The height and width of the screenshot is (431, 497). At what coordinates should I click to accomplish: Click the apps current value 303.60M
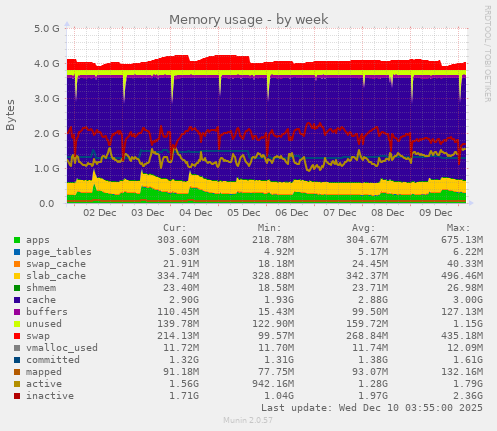coord(178,240)
